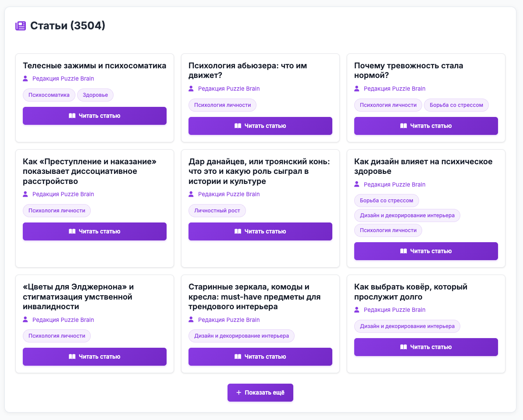This screenshot has height=420, width=523.
Task: Open Дизайн и декорирование tag on ковёр card
Action: click(407, 326)
